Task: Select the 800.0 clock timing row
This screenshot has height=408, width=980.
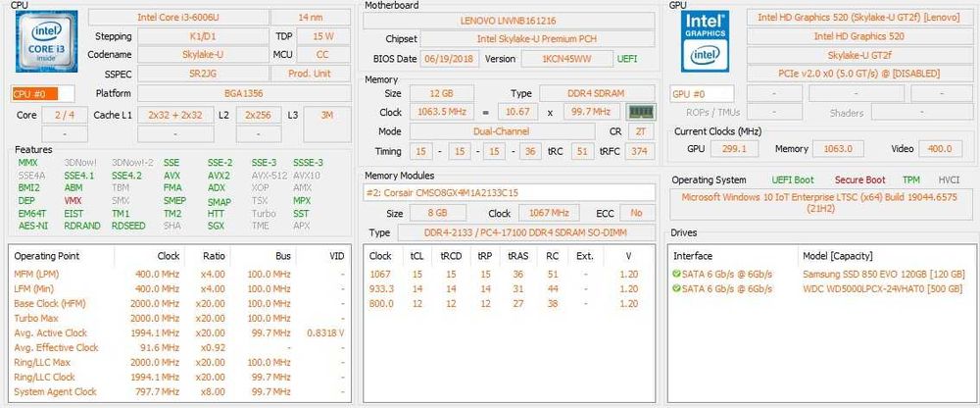Action: click(x=509, y=303)
